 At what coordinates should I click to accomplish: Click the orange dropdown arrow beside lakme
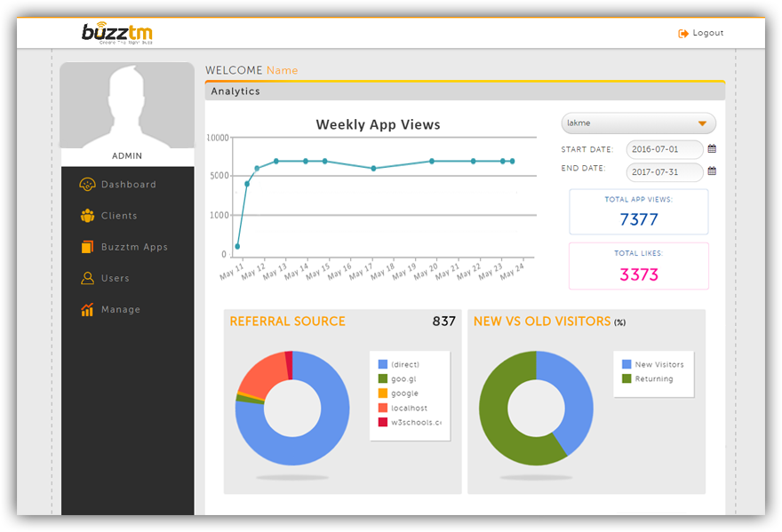pyautogui.click(x=702, y=123)
